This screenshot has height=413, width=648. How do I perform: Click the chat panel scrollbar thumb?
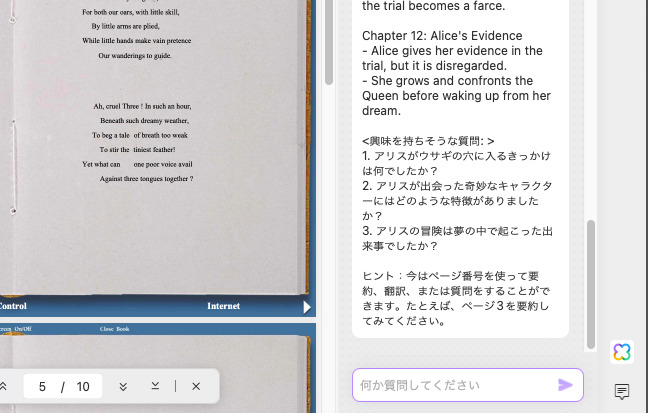click(591, 284)
